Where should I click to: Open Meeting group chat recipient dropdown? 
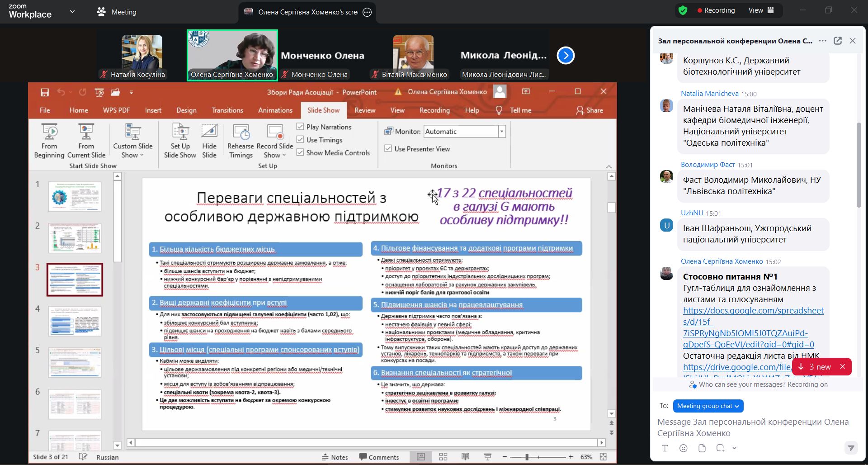[708, 406]
